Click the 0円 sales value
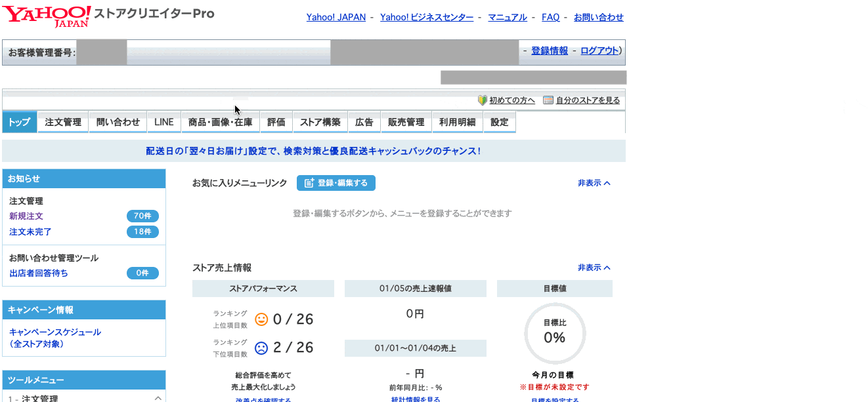The image size is (868, 402). (x=416, y=314)
